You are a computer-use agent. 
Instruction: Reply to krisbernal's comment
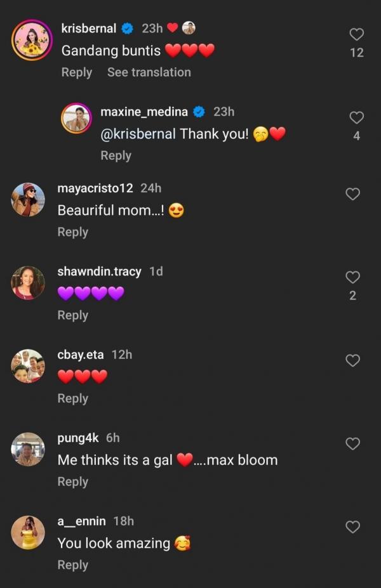(x=76, y=72)
